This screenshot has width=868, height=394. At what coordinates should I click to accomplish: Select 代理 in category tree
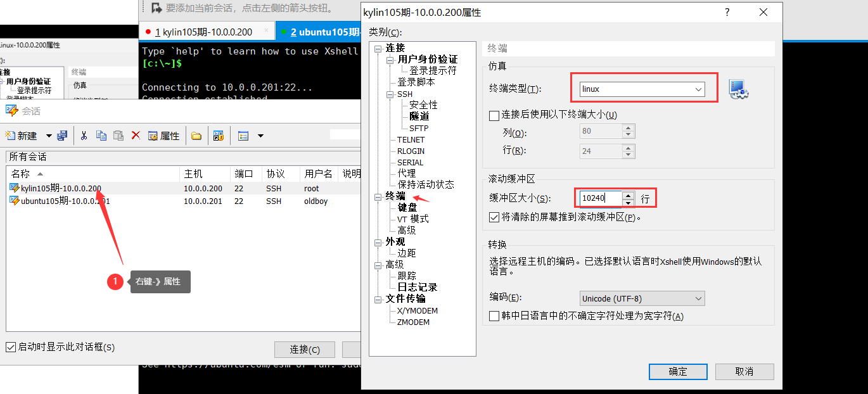pyautogui.click(x=407, y=174)
